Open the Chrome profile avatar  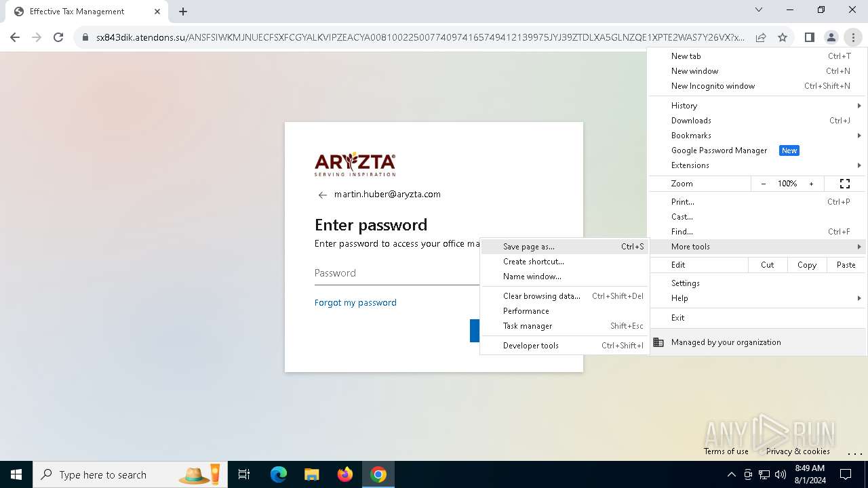point(831,37)
